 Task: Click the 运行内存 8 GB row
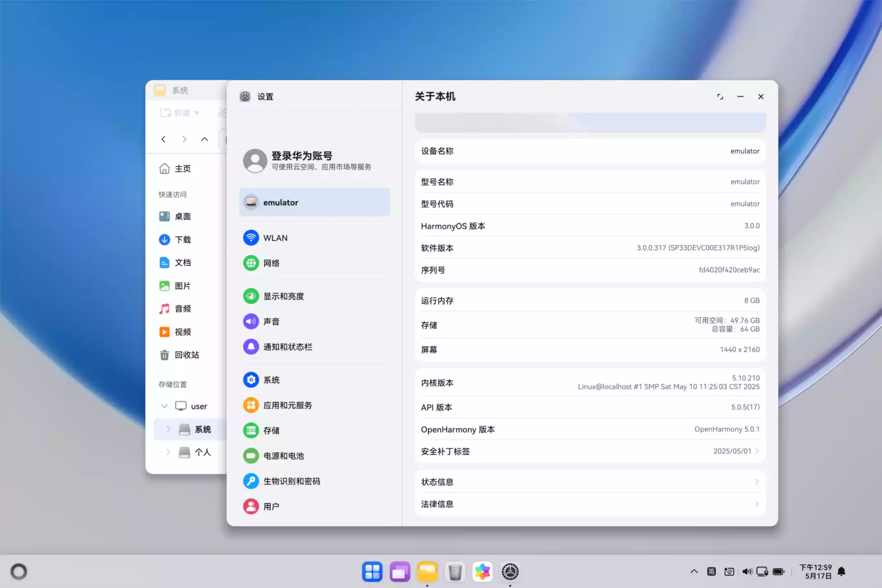(x=590, y=301)
